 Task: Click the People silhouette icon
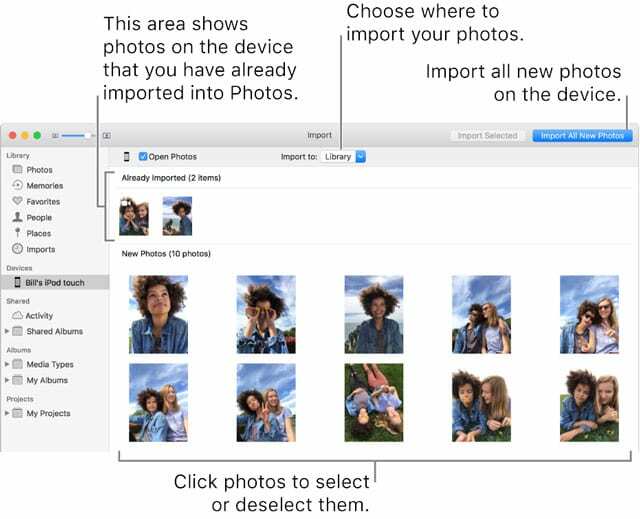pos(17,217)
